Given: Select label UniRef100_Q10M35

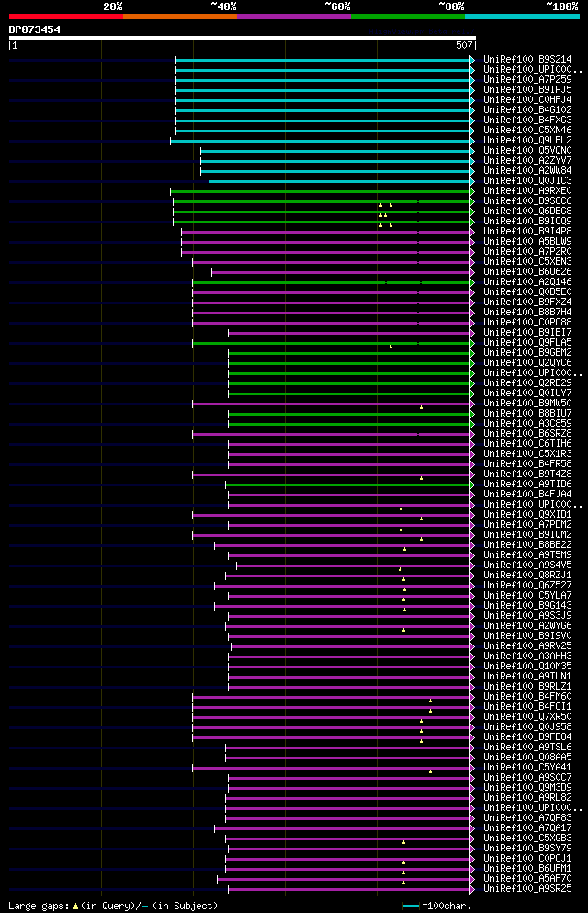Looking at the screenshot, I should click(x=527, y=666).
